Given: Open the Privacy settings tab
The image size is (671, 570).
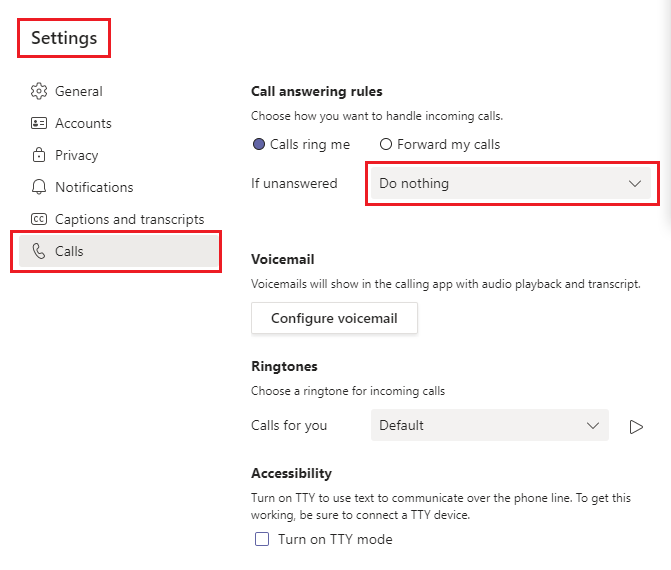Looking at the screenshot, I should [77, 155].
